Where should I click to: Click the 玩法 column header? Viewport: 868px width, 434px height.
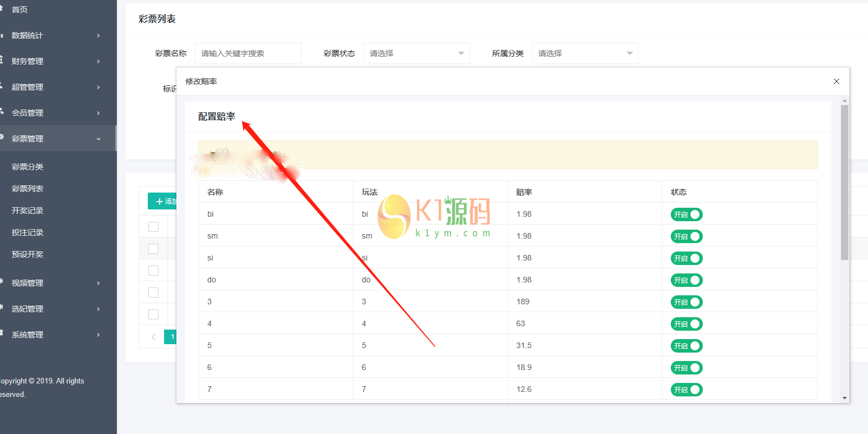(x=370, y=192)
